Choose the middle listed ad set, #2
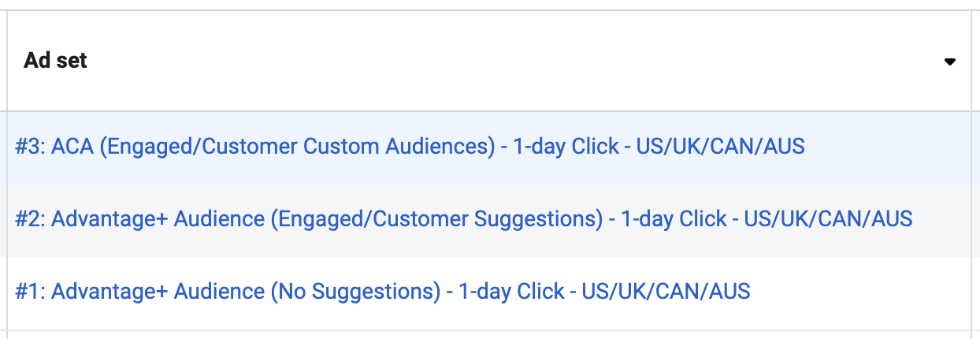Viewport: 980px width, 339px height. pos(463,218)
